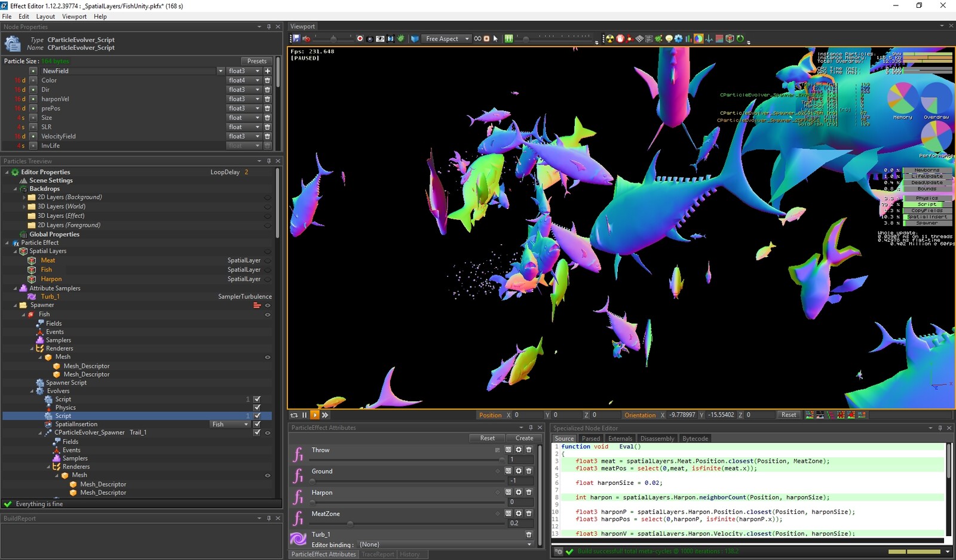Image resolution: width=956 pixels, height=560 pixels.
Task: Disable the Physics evolver checkbox
Action: [258, 407]
